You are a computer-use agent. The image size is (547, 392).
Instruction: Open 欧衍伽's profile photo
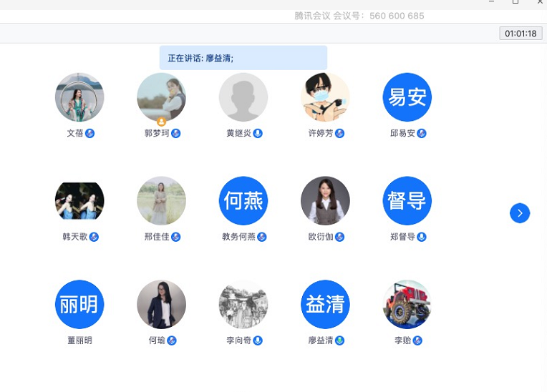[x=325, y=201]
